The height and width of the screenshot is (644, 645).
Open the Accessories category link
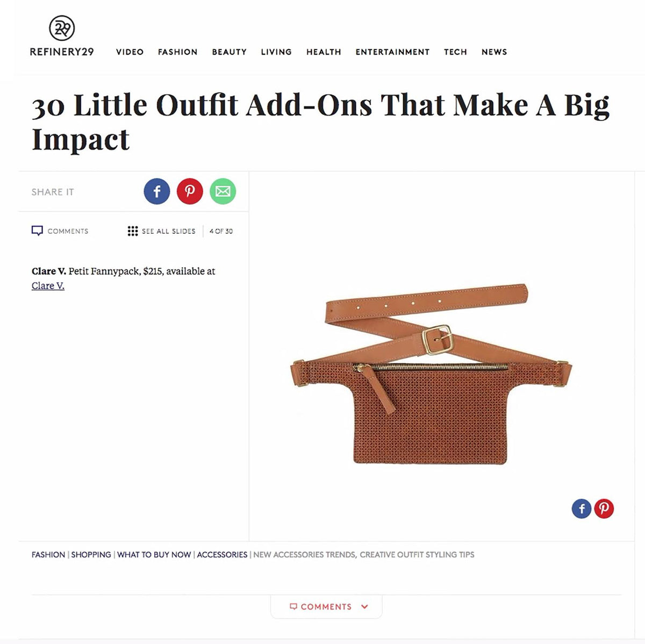(222, 555)
